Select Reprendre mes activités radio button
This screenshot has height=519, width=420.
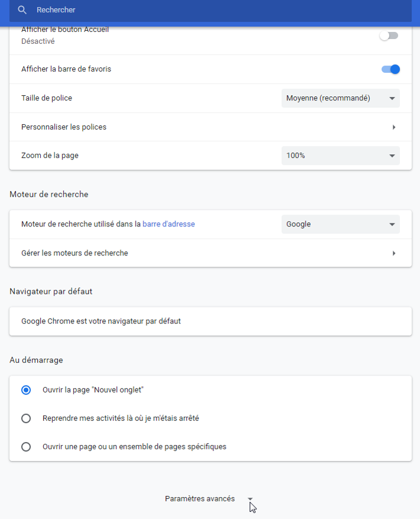click(x=26, y=419)
